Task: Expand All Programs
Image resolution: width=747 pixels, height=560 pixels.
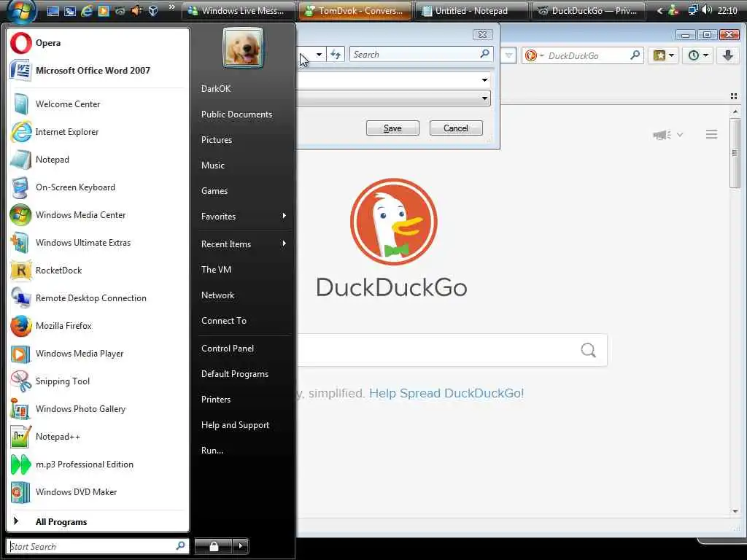Action: [x=97, y=521]
